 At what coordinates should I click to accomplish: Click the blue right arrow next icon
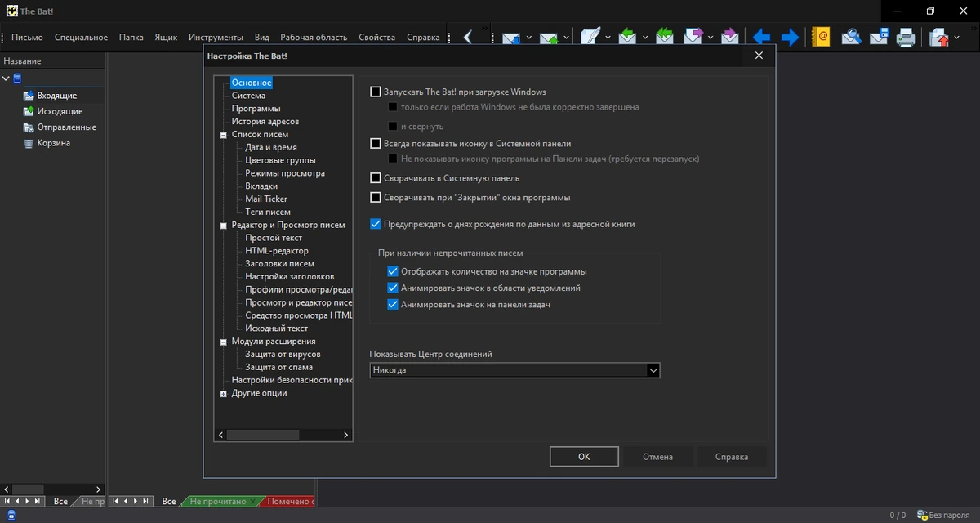[790, 37]
